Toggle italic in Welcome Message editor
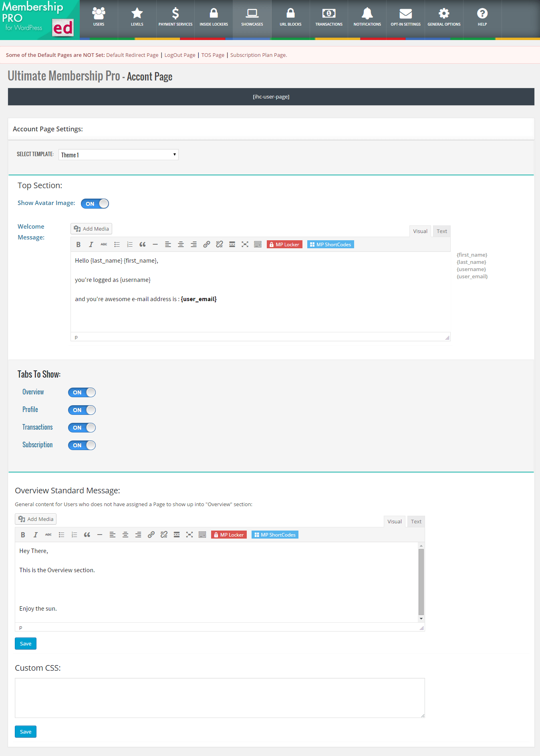 point(91,244)
